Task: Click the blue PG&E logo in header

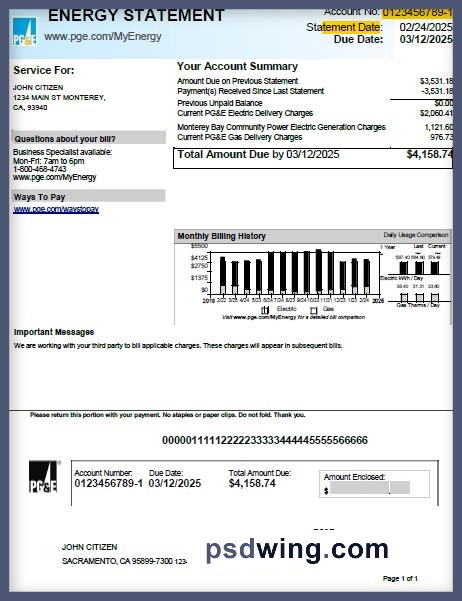Action: (25, 31)
